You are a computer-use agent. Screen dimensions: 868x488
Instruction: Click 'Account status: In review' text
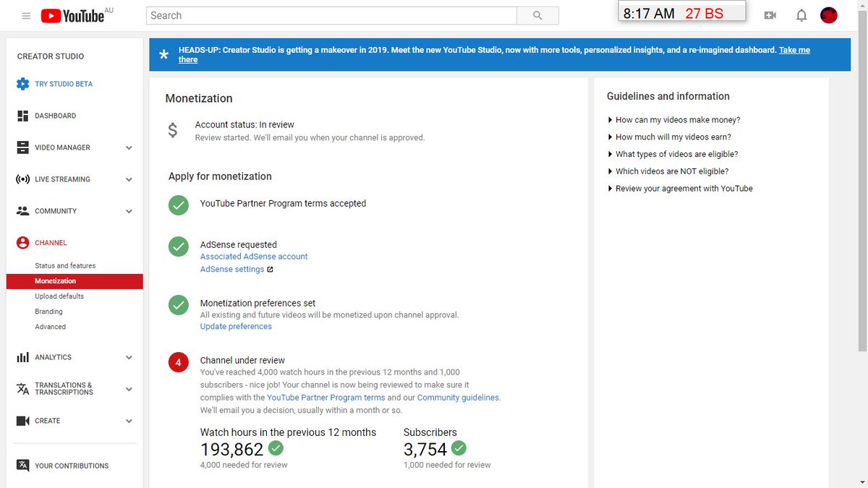coord(244,124)
